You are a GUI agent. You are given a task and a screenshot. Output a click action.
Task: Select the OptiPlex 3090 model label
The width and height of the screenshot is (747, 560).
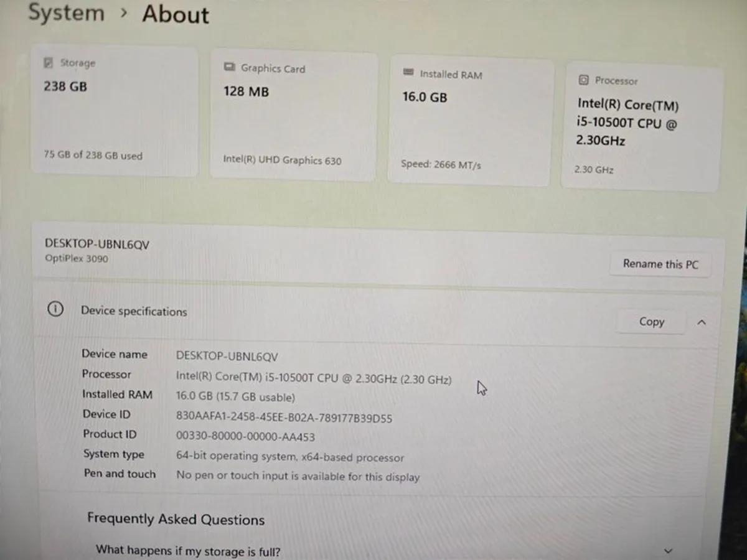(x=76, y=258)
